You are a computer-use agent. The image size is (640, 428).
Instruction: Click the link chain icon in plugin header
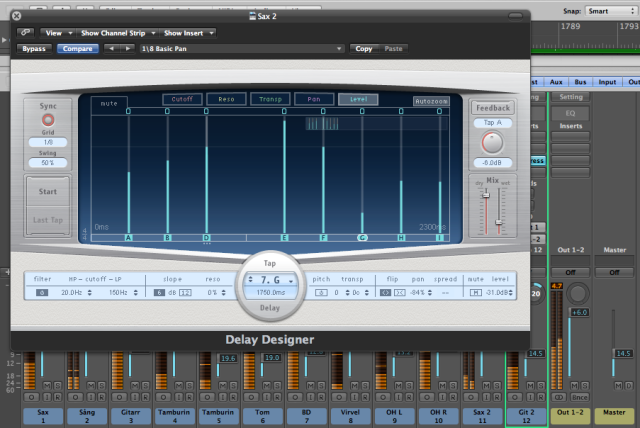[x=25, y=32]
